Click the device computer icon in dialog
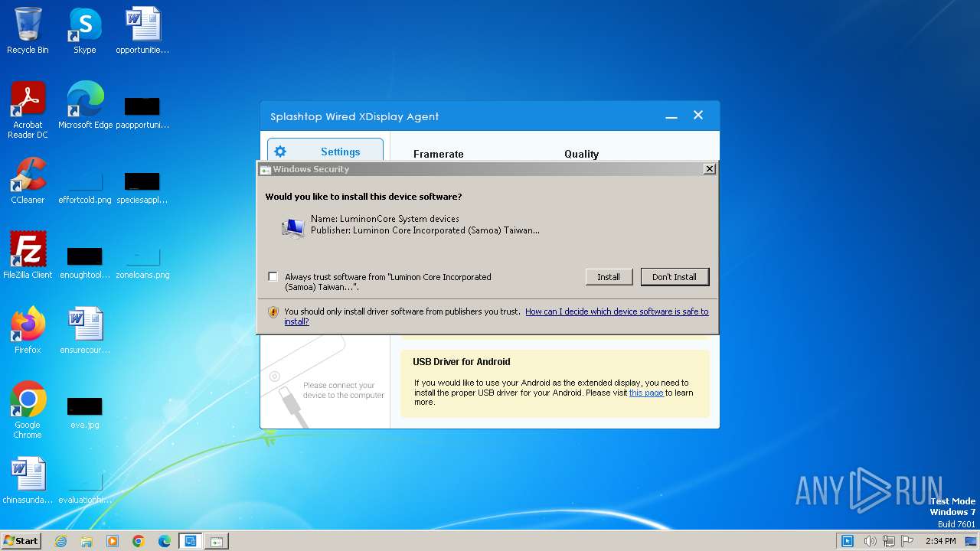This screenshot has height=551, width=980. coord(292,227)
